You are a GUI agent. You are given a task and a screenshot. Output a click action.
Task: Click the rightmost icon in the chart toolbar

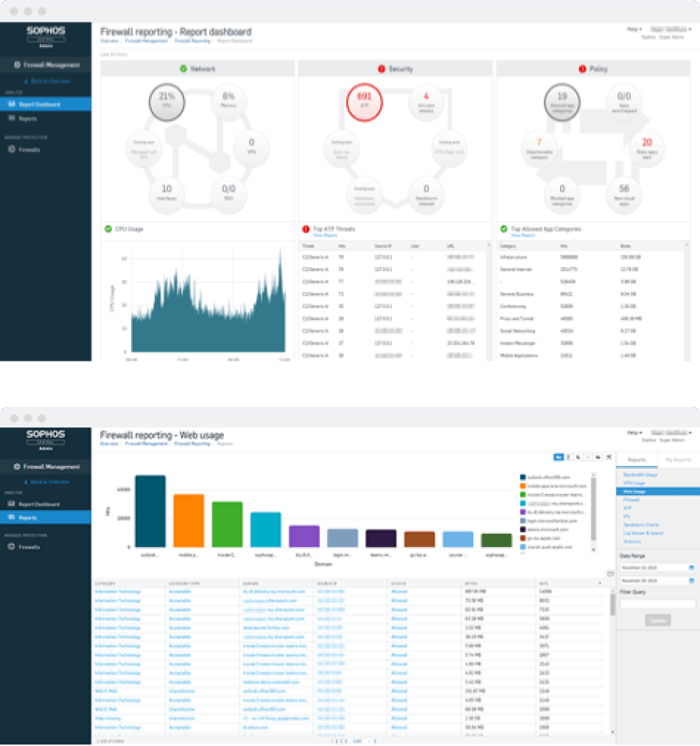[608, 457]
